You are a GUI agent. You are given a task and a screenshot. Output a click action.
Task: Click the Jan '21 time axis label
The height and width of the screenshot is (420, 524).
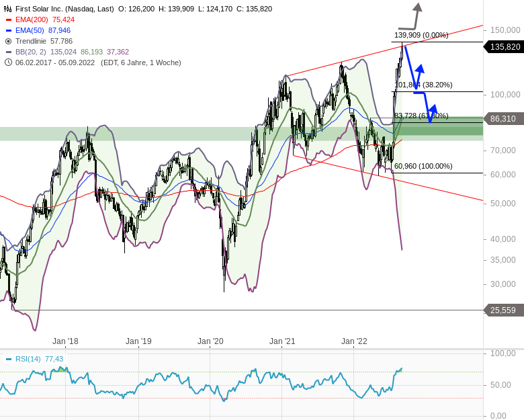point(282,341)
